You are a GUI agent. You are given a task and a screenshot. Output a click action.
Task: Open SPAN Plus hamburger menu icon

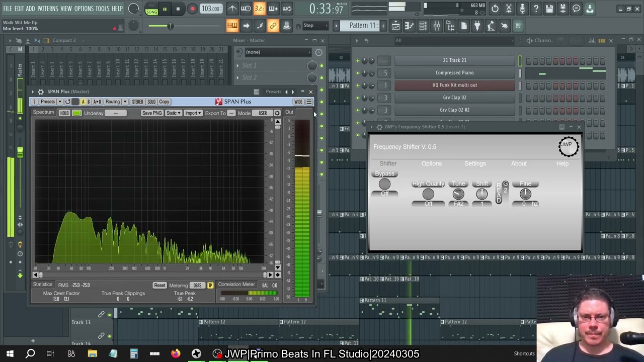(x=309, y=102)
